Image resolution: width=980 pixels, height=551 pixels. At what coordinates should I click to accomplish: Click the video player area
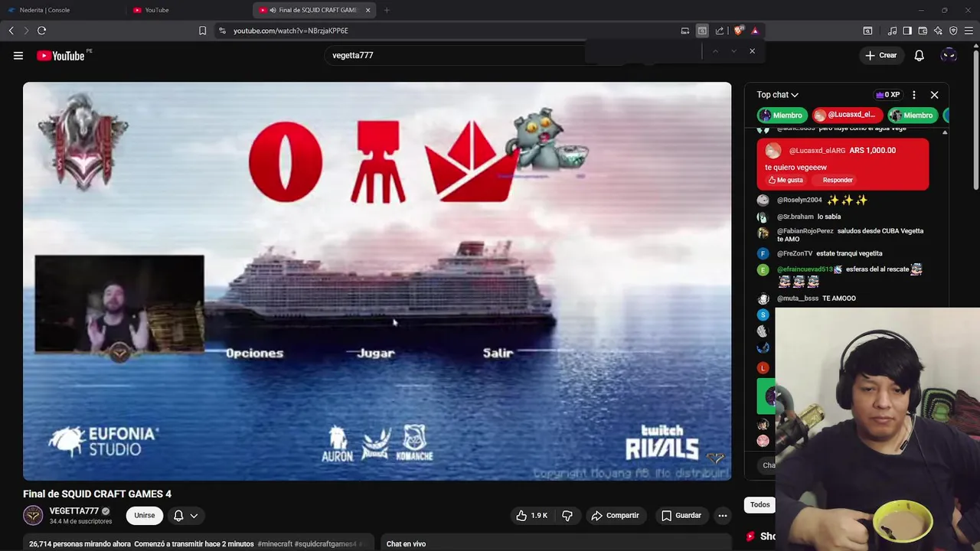click(x=377, y=282)
